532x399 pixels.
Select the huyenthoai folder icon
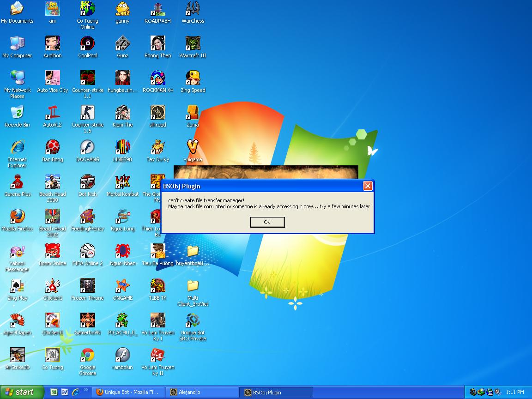tap(193, 255)
